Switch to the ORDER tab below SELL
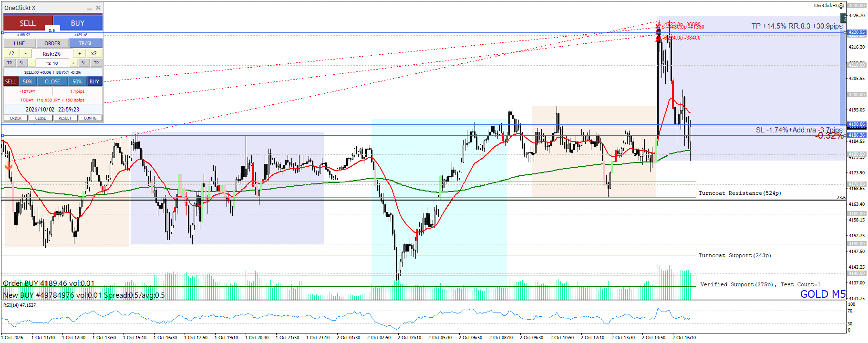868x343 pixels. click(52, 43)
